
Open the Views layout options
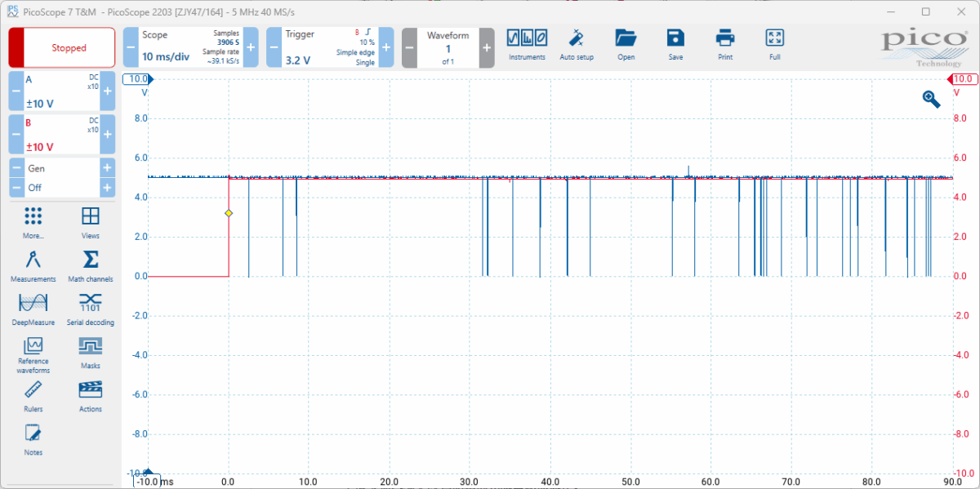[x=91, y=222]
